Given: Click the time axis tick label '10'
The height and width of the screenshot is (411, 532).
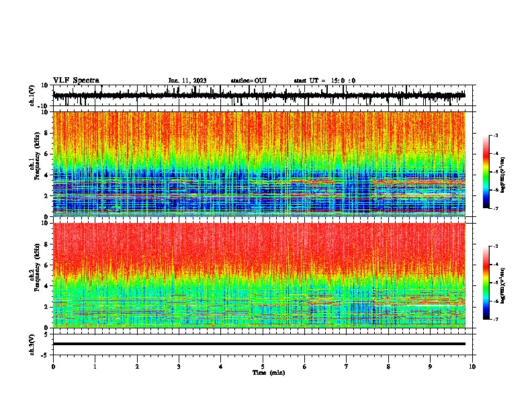Looking at the screenshot, I should (x=472, y=367).
